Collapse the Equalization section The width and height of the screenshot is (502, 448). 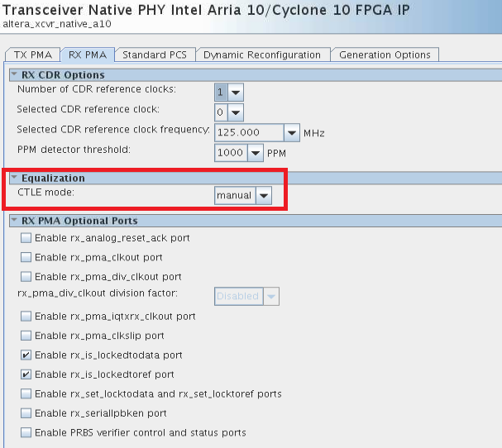tap(14, 178)
